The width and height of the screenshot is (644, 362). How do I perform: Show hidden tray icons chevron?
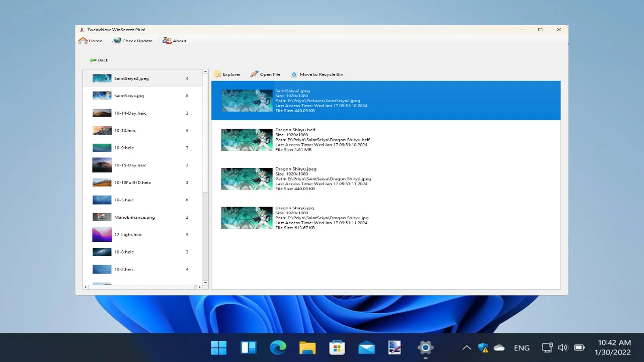pos(467,347)
